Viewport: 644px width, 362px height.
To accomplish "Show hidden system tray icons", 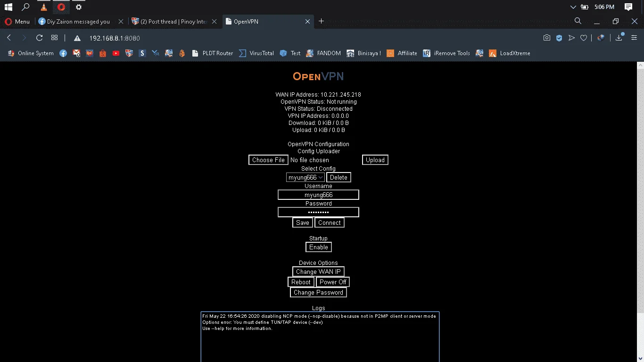I will [x=573, y=7].
